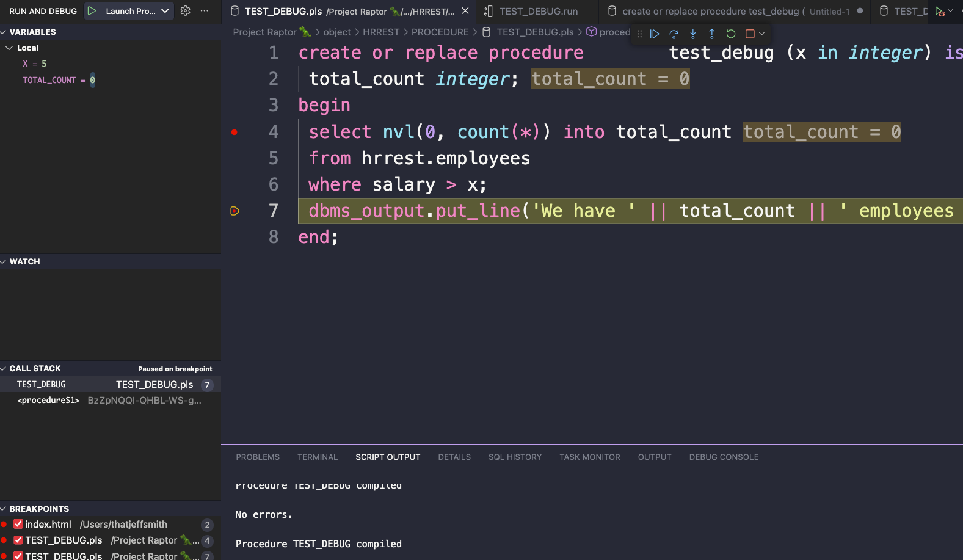Screen dimensions: 963x560
Task: Click the green Start Debugging play icon
Action: [92, 11]
